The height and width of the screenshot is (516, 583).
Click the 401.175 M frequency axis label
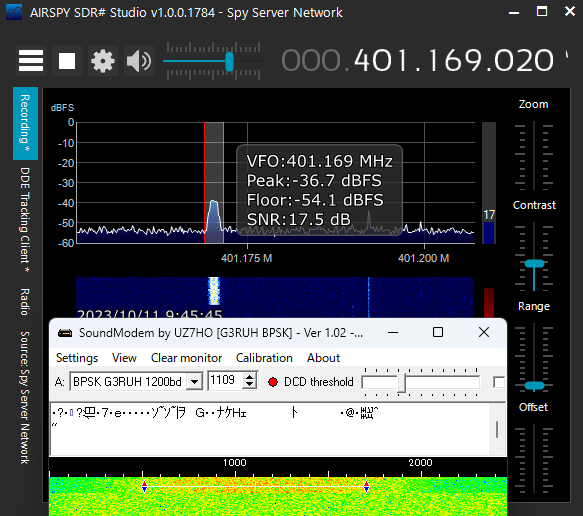[x=247, y=258]
